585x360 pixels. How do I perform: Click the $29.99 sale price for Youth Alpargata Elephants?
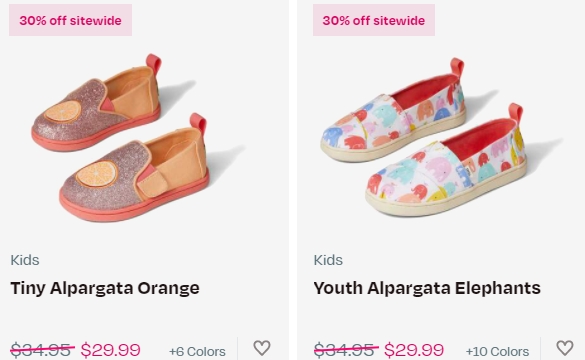coord(414,350)
